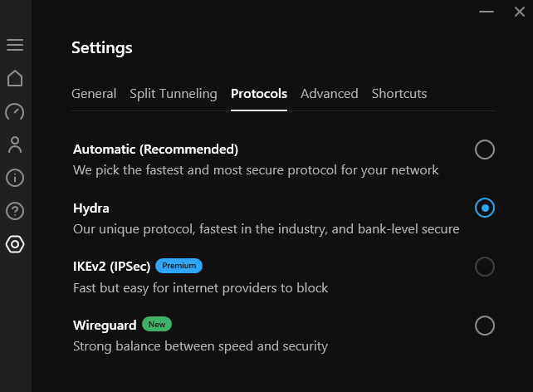Click the Settings hexagon icon in sidebar
The width and height of the screenshot is (533, 392).
pyautogui.click(x=15, y=244)
